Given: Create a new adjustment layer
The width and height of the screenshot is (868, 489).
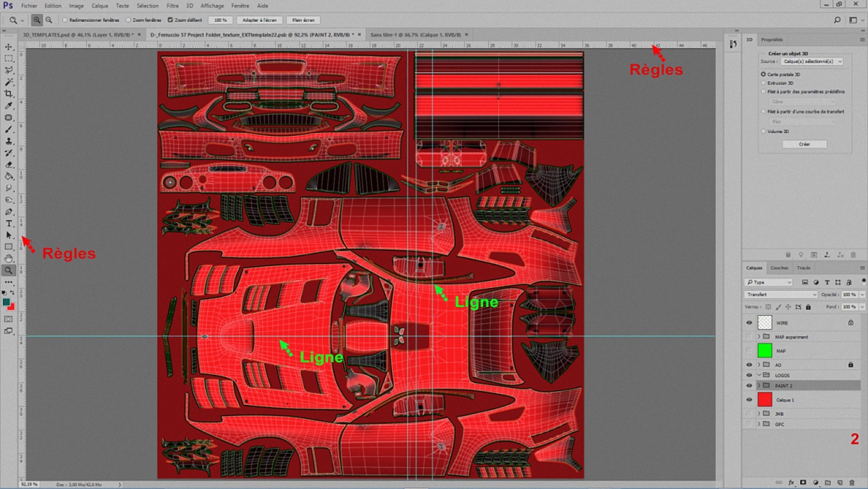Looking at the screenshot, I should (x=815, y=483).
